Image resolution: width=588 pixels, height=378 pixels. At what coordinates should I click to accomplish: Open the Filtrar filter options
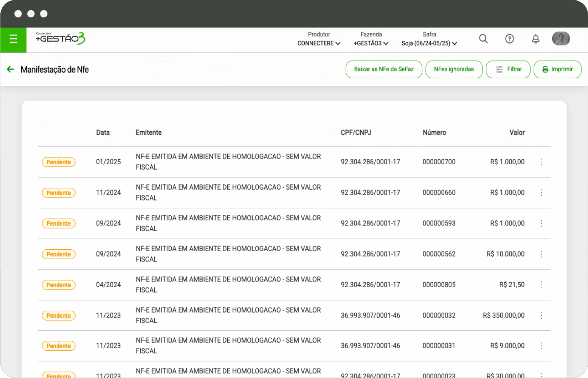coord(508,69)
